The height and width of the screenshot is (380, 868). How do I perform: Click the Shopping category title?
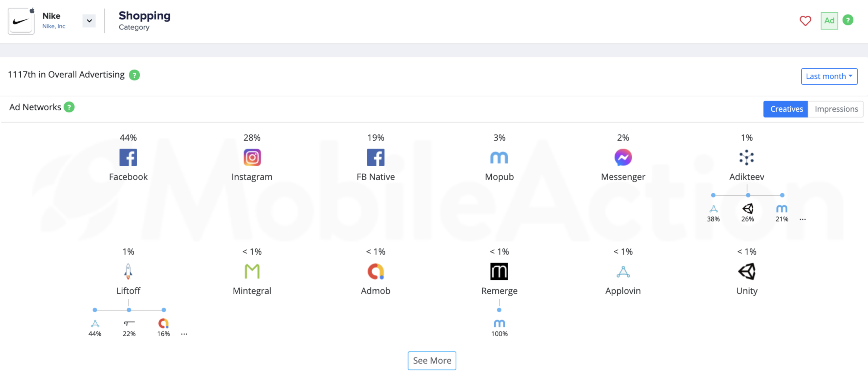tap(144, 16)
